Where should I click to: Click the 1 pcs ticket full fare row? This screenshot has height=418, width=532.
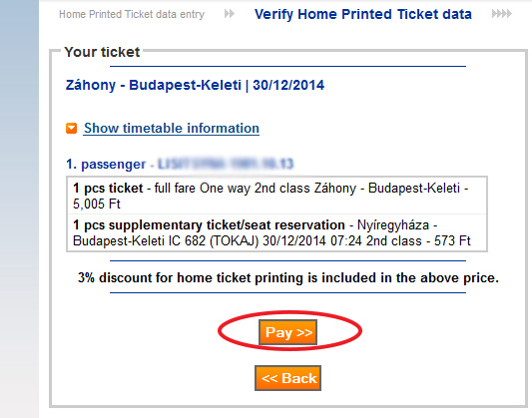pos(276,196)
